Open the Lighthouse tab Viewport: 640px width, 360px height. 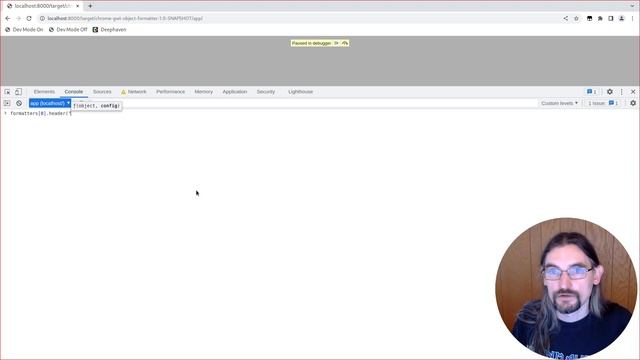[300, 92]
